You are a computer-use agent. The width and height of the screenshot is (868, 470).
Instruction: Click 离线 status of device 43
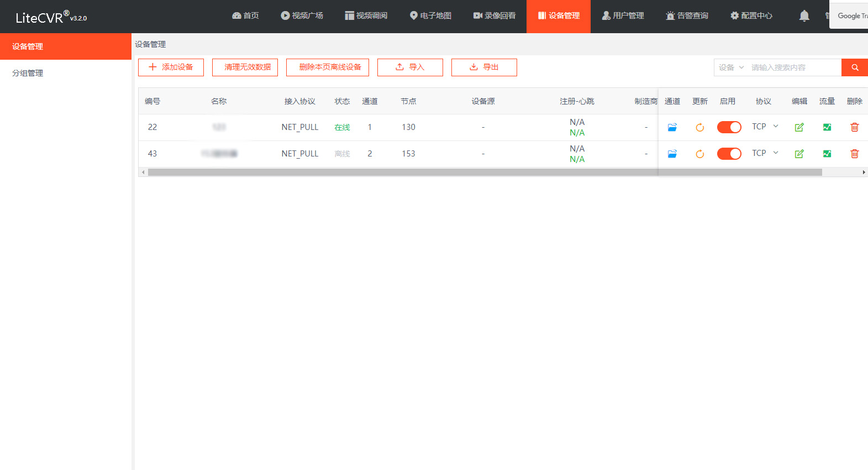pyautogui.click(x=342, y=154)
